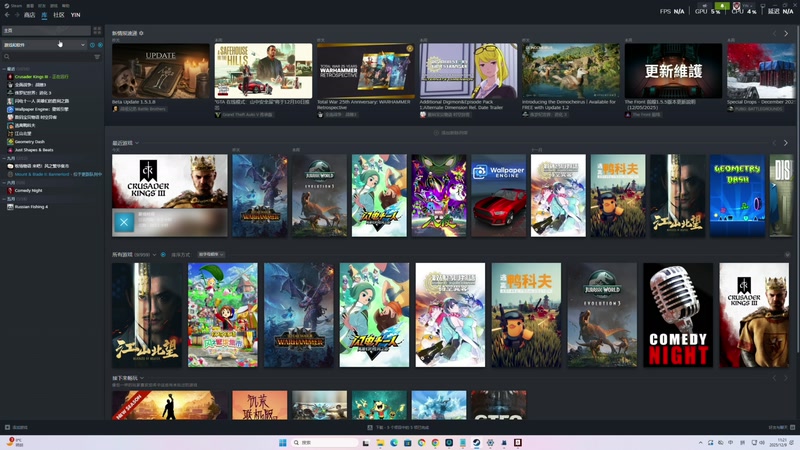Toggle the ready-to-play filter icon
Screen dimensions: 800x450
(100, 45)
